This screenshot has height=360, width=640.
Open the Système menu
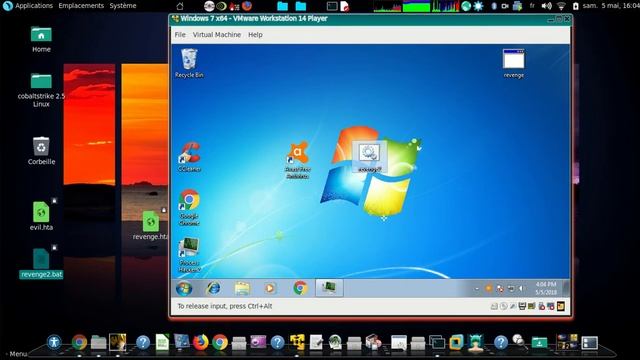[123, 6]
